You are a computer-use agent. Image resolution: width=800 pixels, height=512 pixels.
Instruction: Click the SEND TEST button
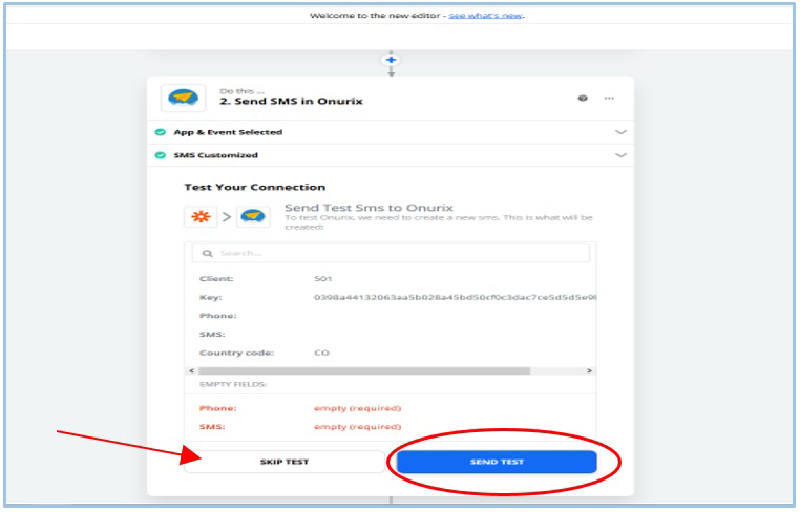coord(496,462)
